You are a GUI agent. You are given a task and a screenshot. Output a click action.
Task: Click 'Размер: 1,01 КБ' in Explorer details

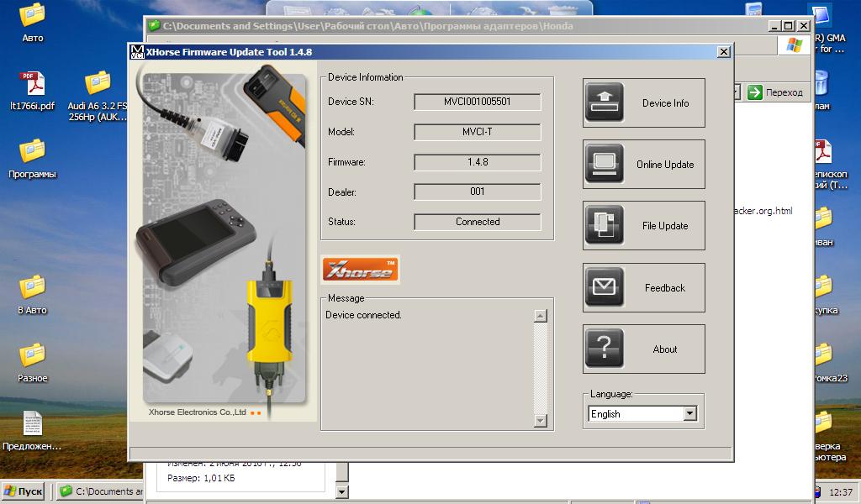(201, 478)
